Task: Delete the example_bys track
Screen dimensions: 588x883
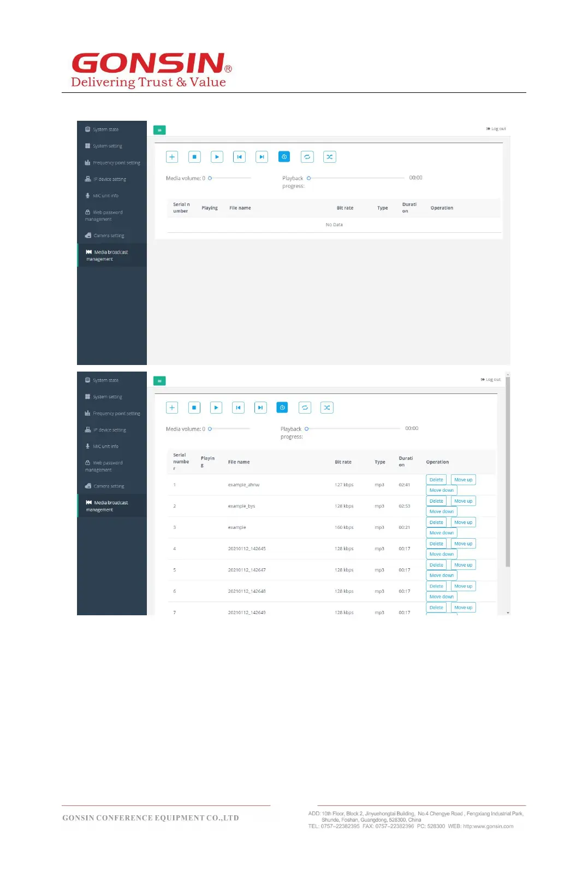Action: 436,501
